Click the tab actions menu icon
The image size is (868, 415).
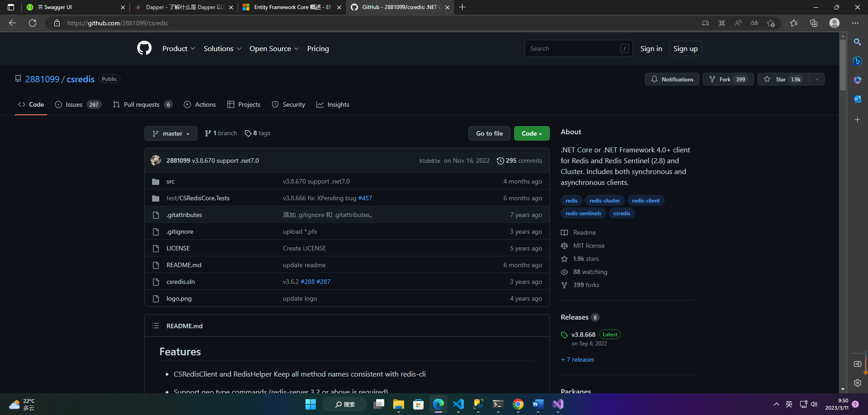click(x=11, y=7)
